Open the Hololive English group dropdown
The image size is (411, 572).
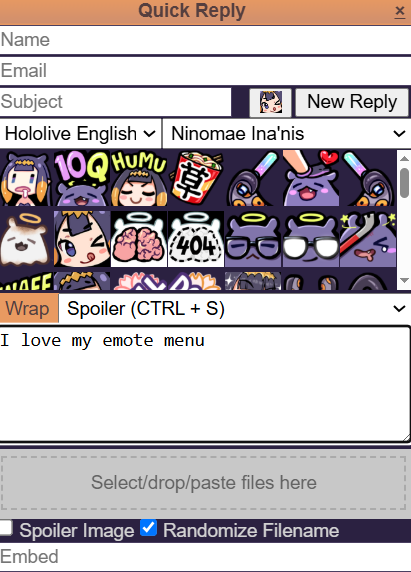coord(81,134)
